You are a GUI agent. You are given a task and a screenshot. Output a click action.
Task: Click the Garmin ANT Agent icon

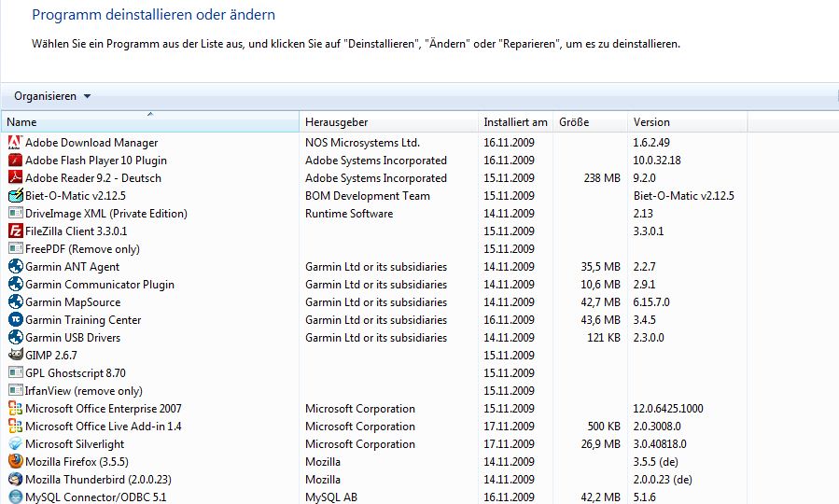pyautogui.click(x=15, y=267)
